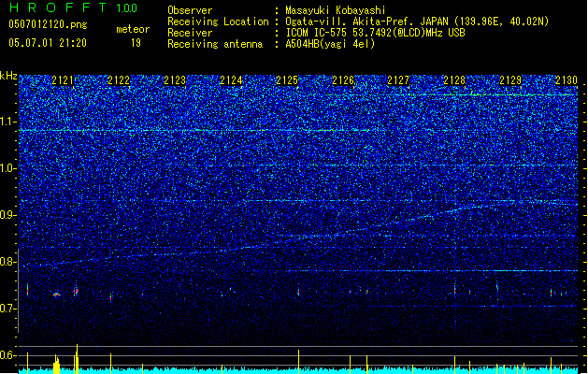Click the 2130 time marker
Viewport: 588px width, 374px height.
click(x=566, y=80)
